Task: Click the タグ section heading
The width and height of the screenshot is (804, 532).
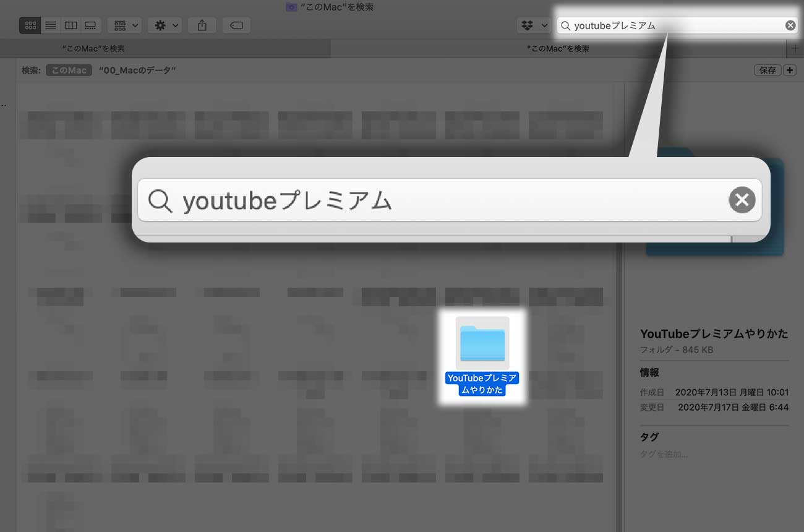Action: coord(649,437)
